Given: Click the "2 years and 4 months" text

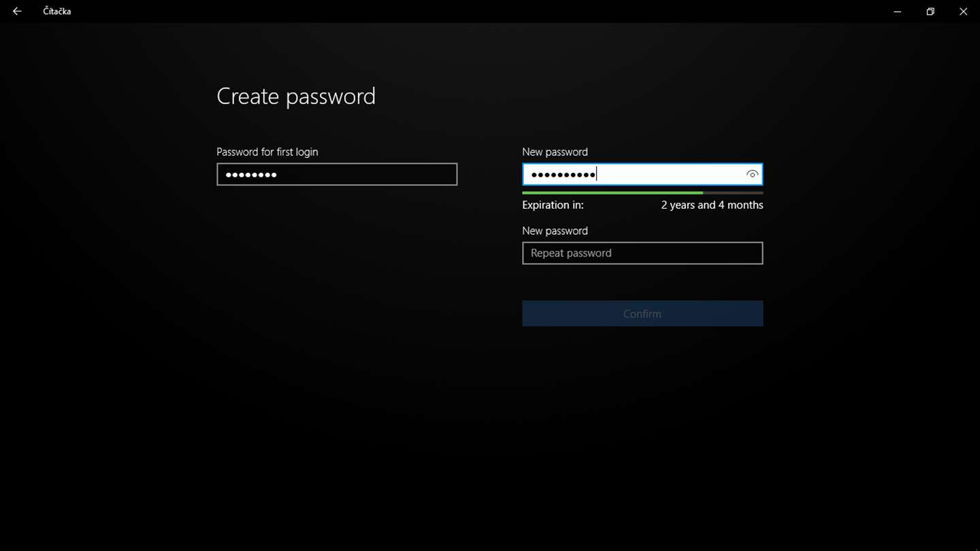Looking at the screenshot, I should click(x=712, y=205).
